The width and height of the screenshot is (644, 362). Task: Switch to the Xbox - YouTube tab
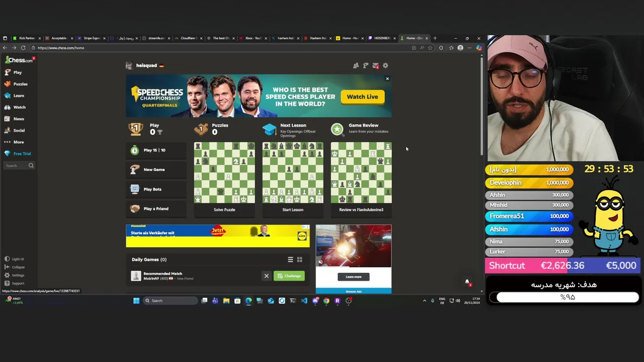pos(253,38)
